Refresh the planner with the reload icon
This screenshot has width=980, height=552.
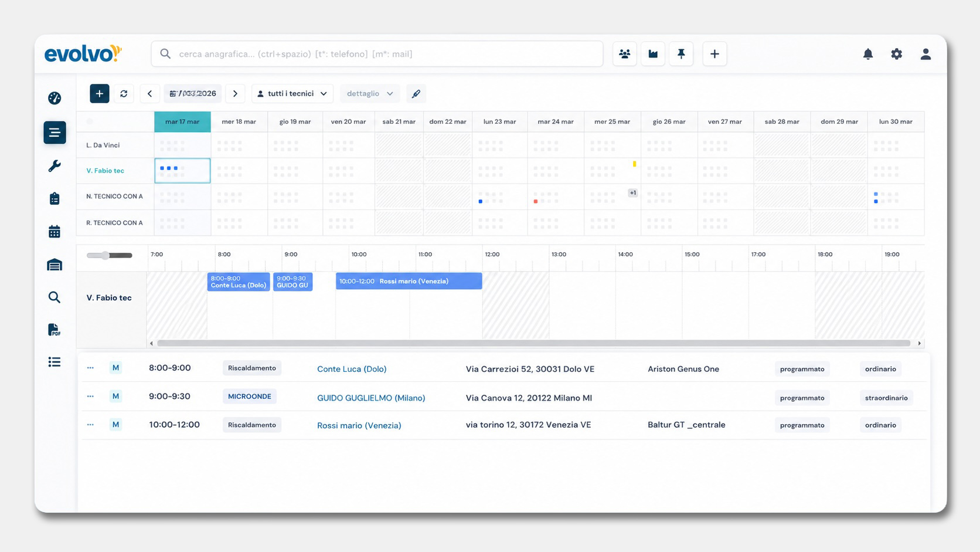(124, 94)
